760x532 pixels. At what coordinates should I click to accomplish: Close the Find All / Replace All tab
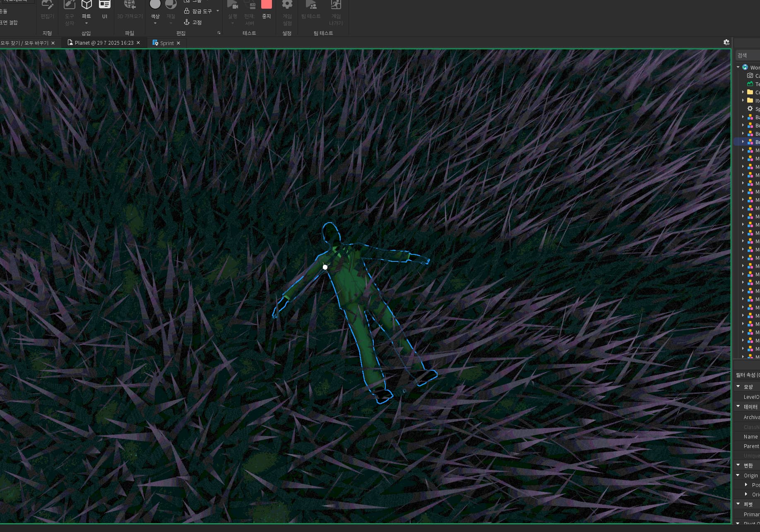(x=53, y=43)
